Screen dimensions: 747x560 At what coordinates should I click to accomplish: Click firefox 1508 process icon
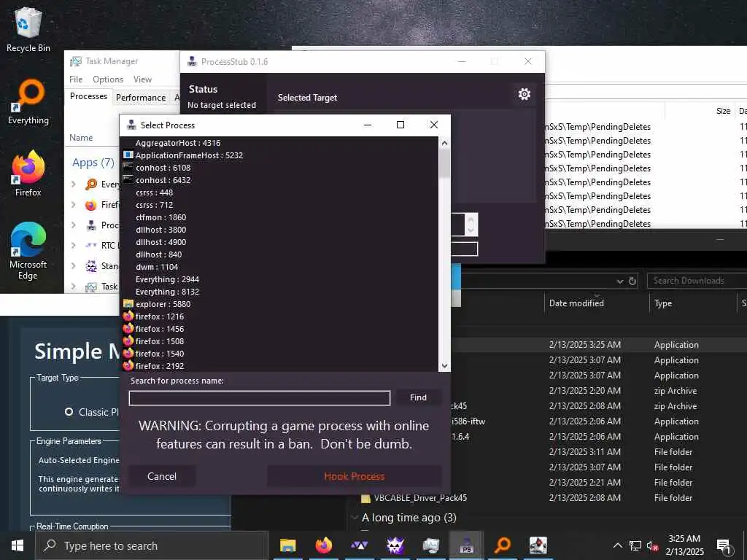click(128, 341)
